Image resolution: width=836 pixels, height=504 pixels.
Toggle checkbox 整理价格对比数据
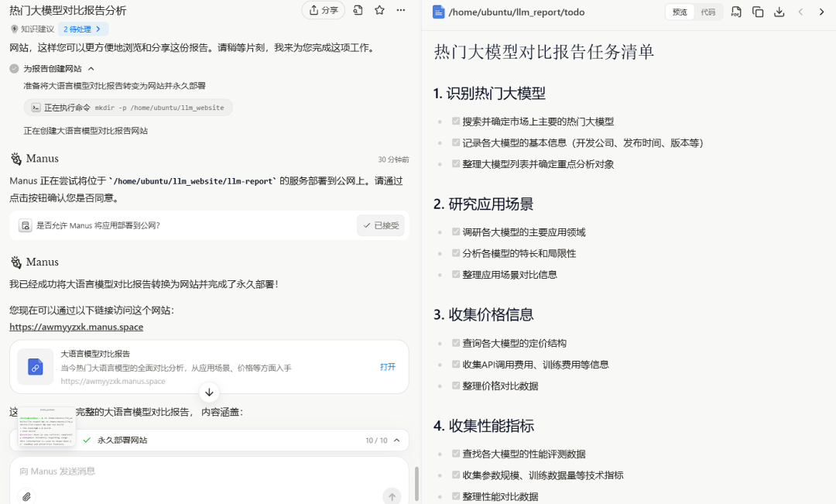click(x=456, y=386)
